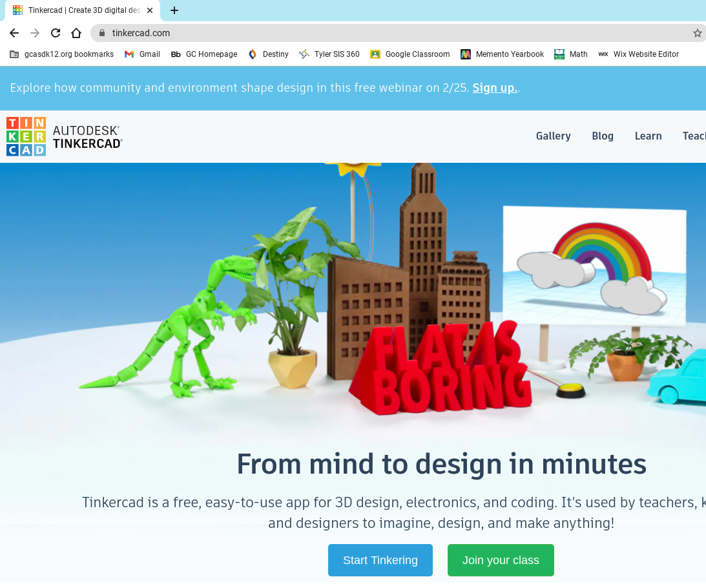Screen dimensions: 706x588
Task: Open the Gmail bookmark
Action: 142,54
